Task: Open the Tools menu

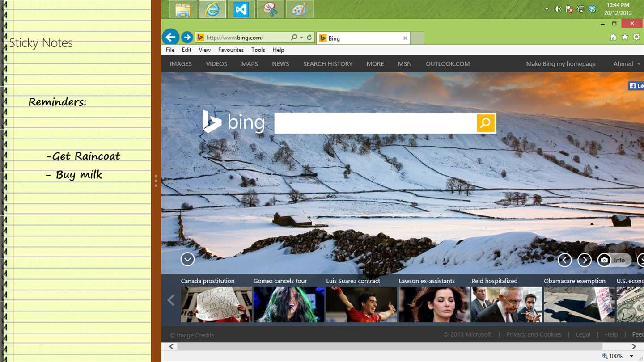Action: (x=258, y=50)
